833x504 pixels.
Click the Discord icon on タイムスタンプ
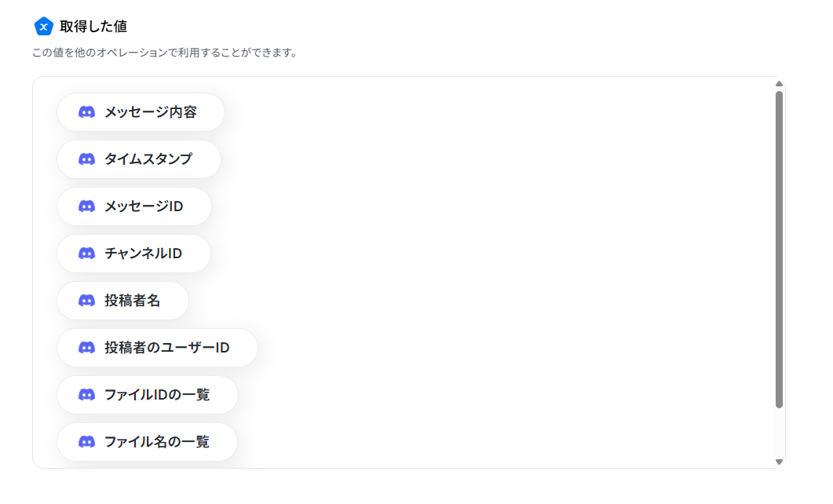tap(86, 159)
